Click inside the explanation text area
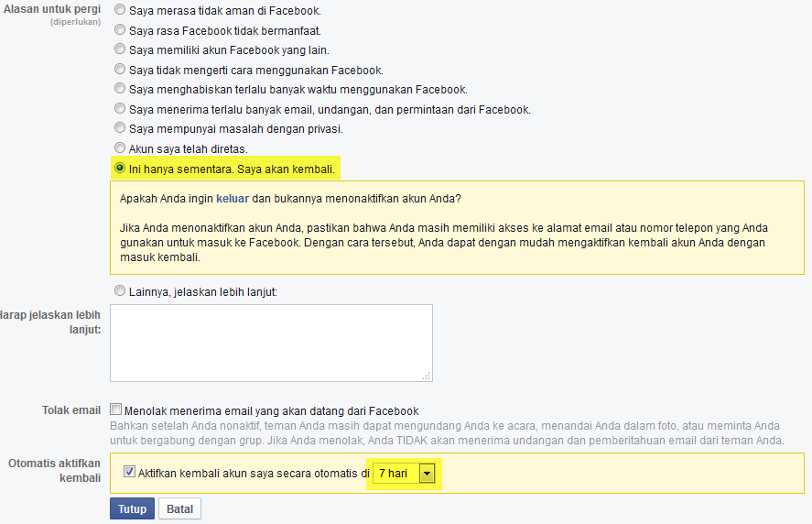 click(x=271, y=344)
